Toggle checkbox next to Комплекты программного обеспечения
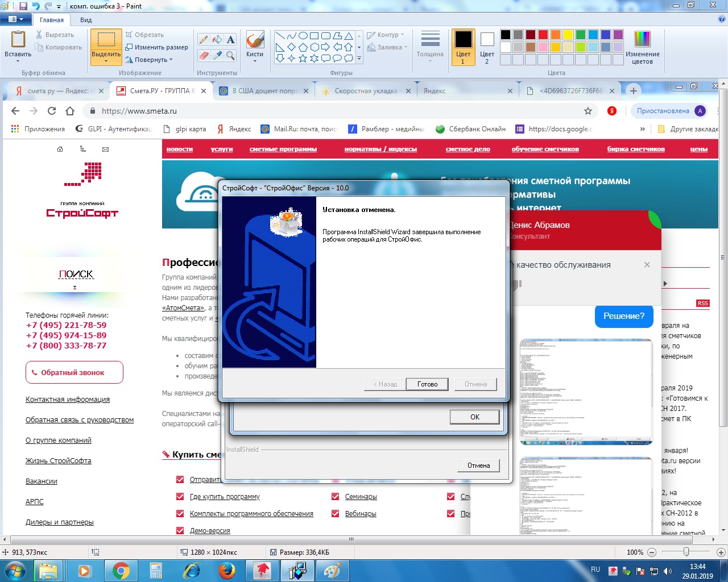 (180, 513)
